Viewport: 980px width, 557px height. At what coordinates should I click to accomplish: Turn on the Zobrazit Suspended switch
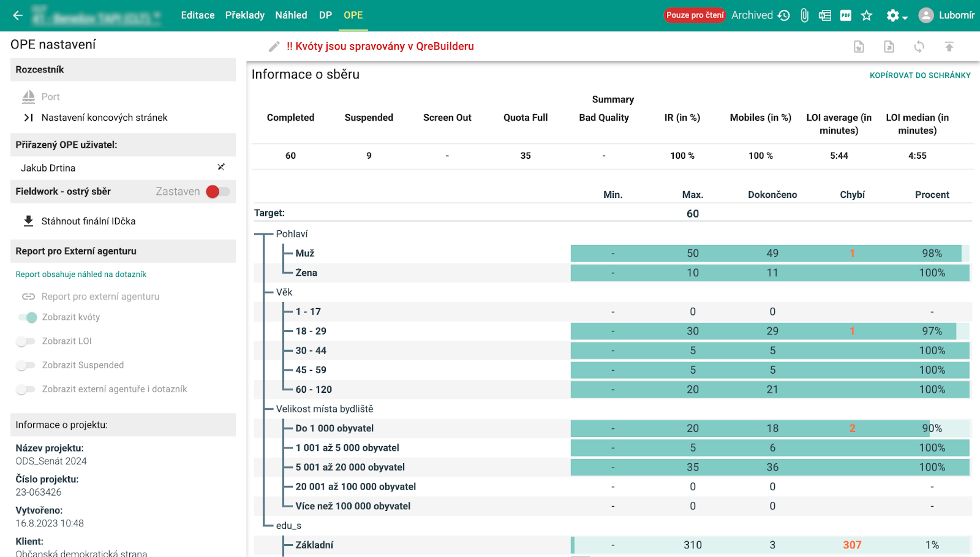[x=26, y=365]
